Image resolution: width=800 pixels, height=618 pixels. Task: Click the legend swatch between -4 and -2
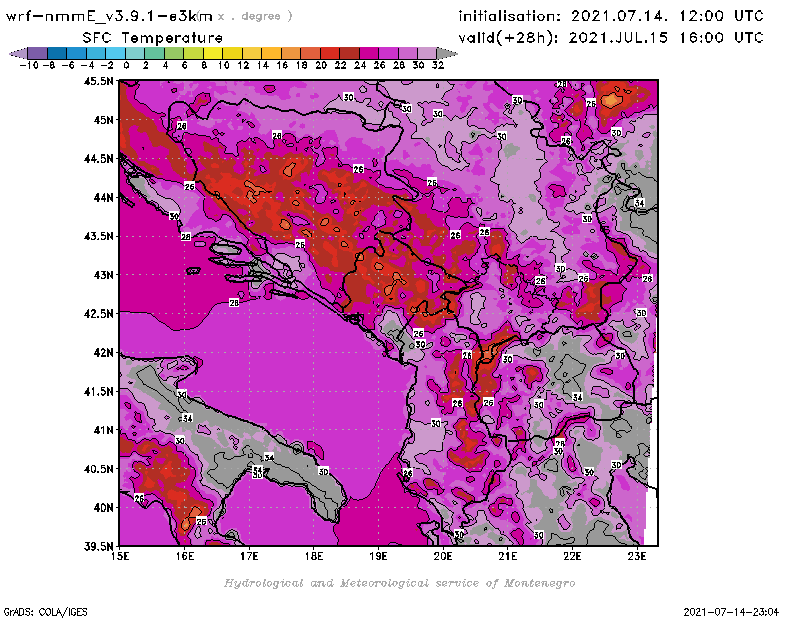(96, 53)
